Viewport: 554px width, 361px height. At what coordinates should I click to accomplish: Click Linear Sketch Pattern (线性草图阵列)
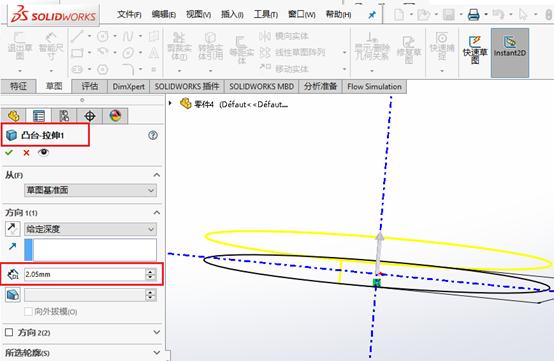293,52
